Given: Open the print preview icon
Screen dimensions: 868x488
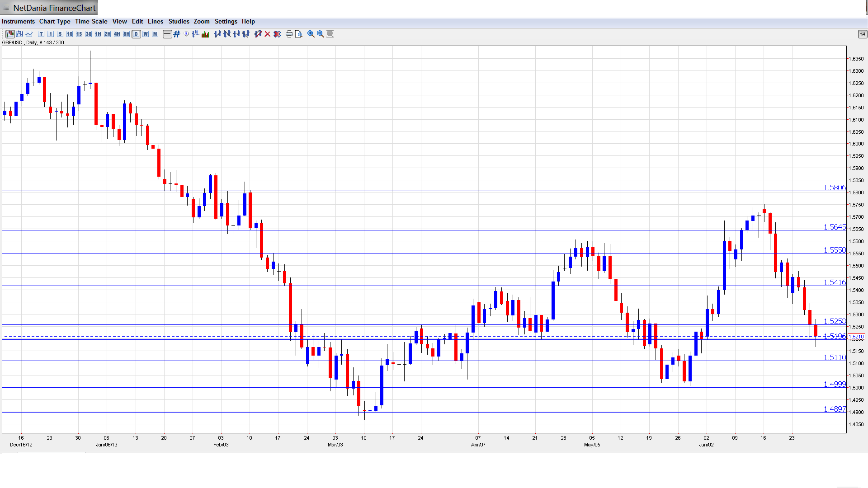Looking at the screenshot, I should point(299,34).
